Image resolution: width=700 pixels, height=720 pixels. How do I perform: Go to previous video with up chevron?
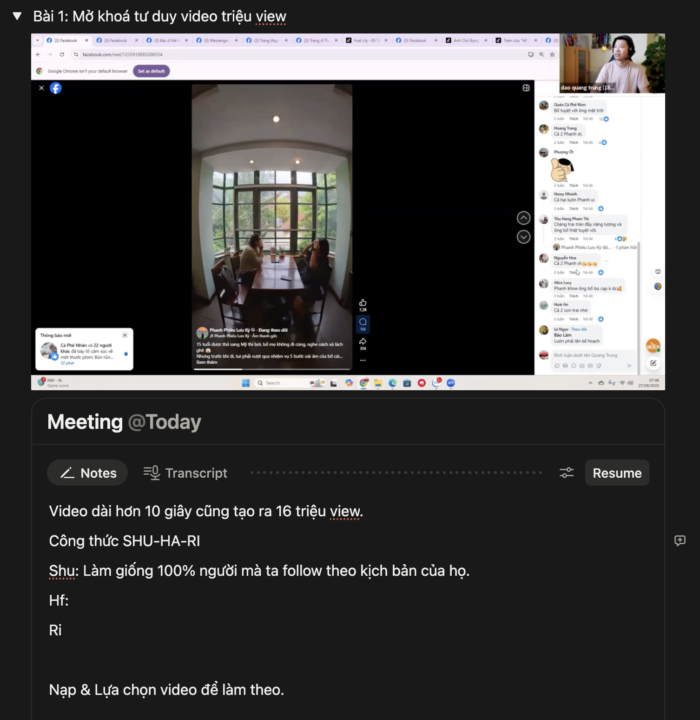tap(523, 218)
